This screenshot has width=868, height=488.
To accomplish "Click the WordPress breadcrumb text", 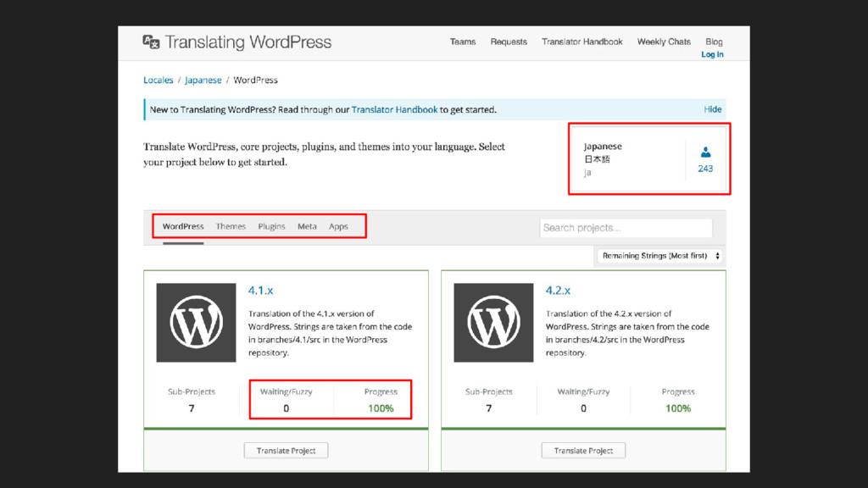I will click(x=255, y=80).
